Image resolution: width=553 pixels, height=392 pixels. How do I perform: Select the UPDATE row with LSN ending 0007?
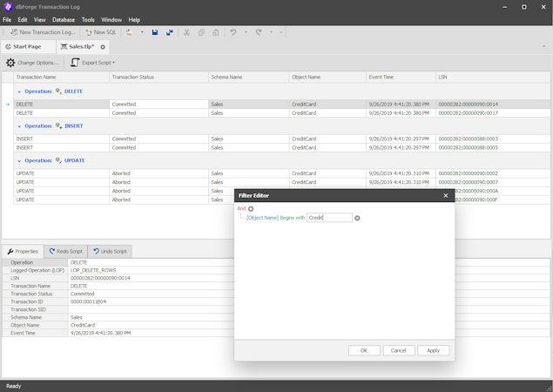[282, 182]
